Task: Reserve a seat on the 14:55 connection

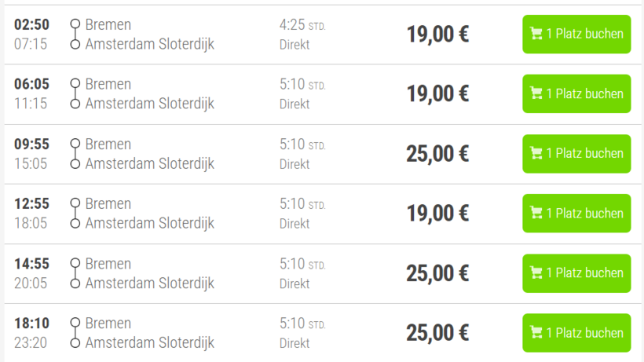Action: (576, 272)
